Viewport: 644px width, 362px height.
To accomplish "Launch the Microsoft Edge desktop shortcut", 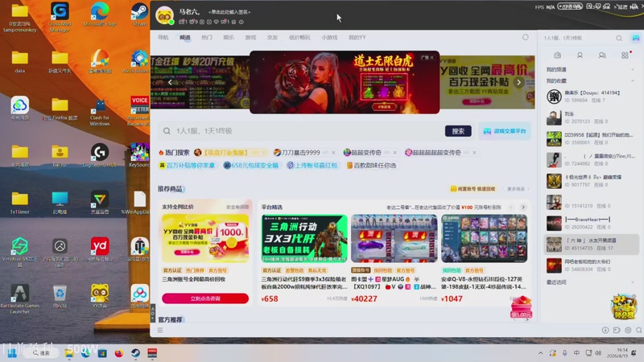I will click(99, 14).
